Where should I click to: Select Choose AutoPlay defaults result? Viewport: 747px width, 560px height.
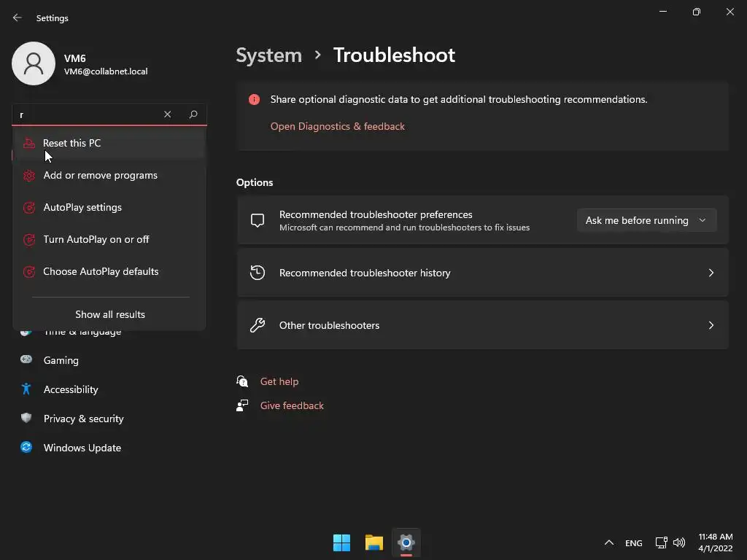pyautogui.click(x=109, y=271)
